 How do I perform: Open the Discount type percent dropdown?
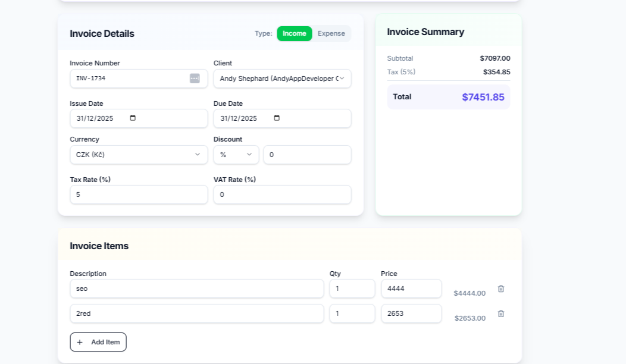236,155
